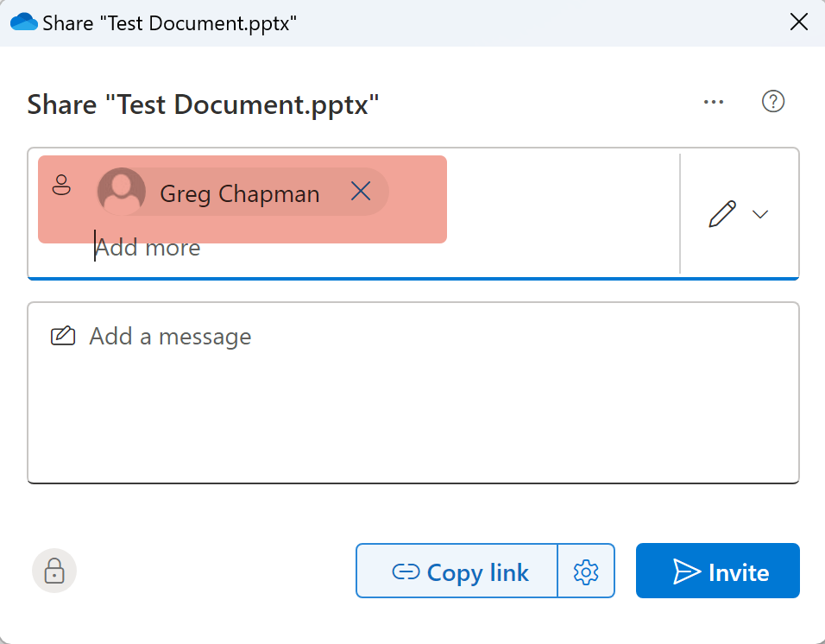Focus the Add a message text box
Image resolution: width=825 pixels, height=644 pixels.
pos(412,397)
